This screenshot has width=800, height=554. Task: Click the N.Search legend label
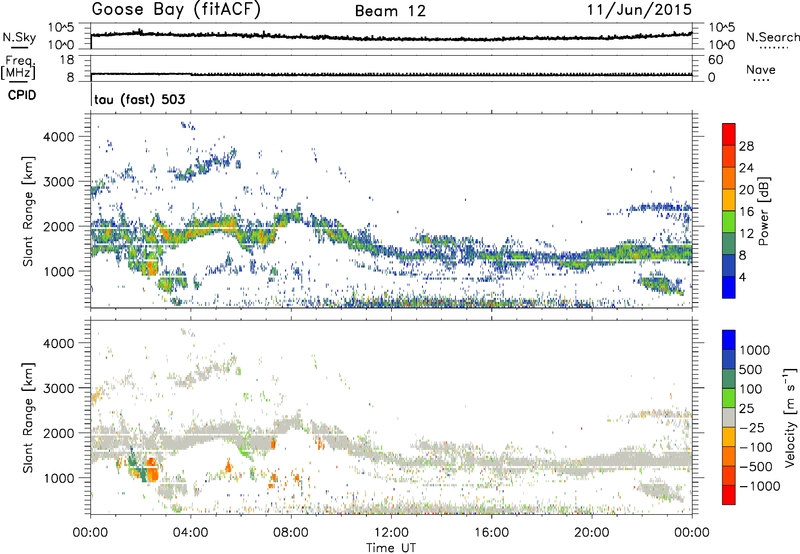click(x=773, y=37)
